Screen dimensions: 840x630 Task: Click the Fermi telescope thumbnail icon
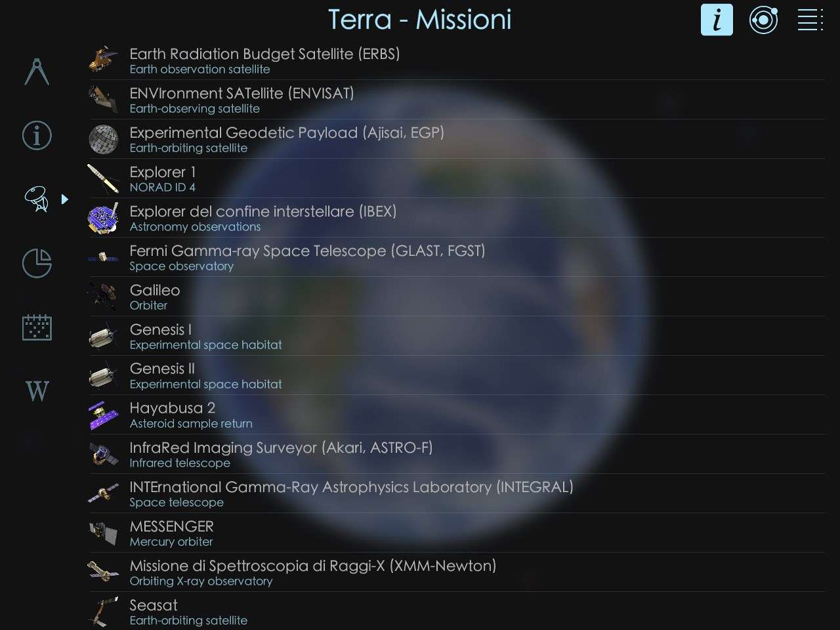[104, 257]
